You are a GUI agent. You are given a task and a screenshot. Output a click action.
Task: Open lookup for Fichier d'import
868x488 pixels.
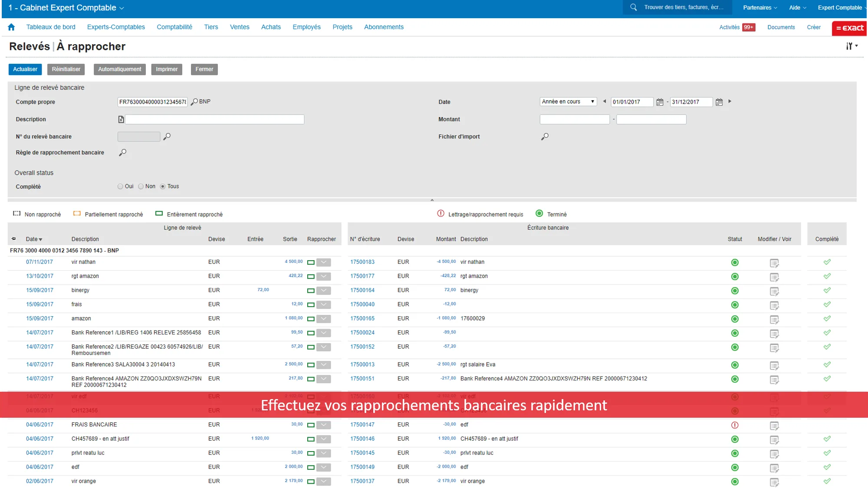point(545,137)
